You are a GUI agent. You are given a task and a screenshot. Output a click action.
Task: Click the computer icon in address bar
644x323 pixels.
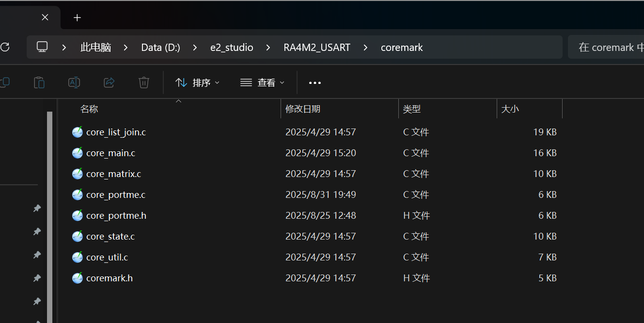coord(43,47)
